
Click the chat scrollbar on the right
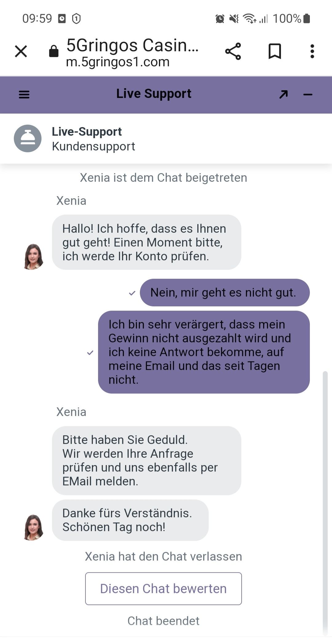(x=325, y=503)
